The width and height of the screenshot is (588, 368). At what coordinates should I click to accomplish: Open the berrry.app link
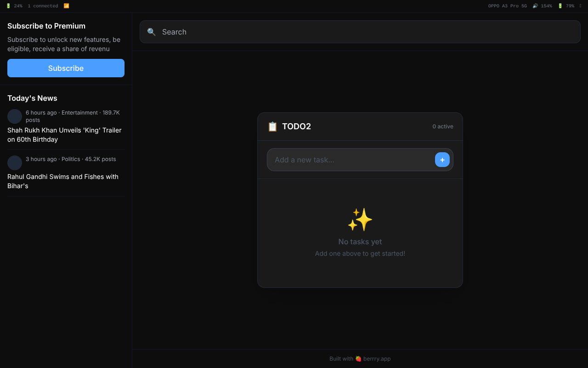point(377,358)
